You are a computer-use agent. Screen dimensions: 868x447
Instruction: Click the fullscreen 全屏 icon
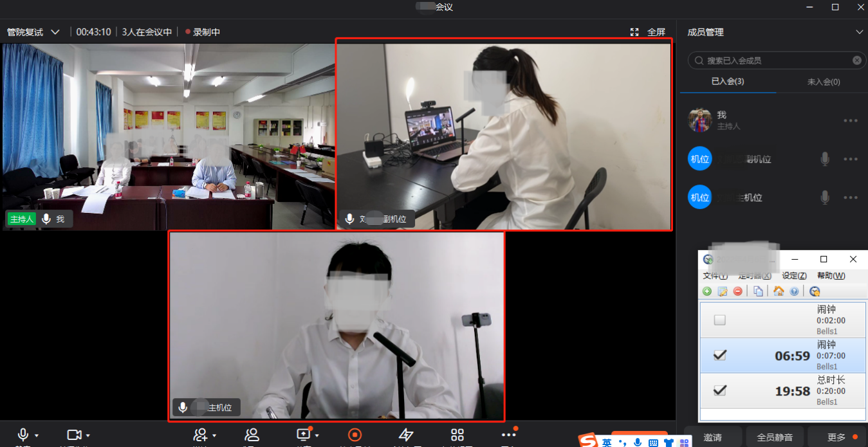634,32
